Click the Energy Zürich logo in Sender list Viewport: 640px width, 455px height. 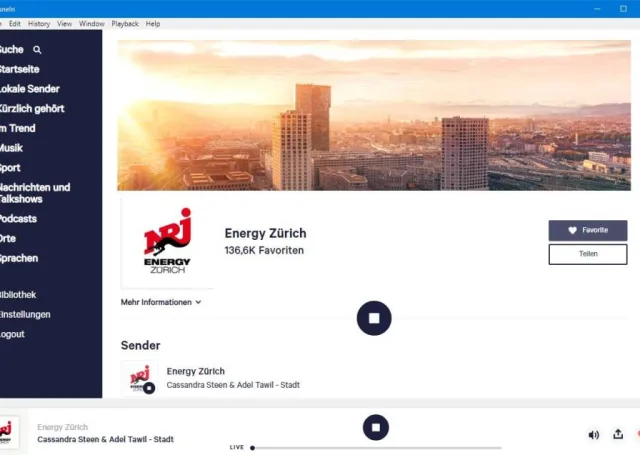pos(140,378)
